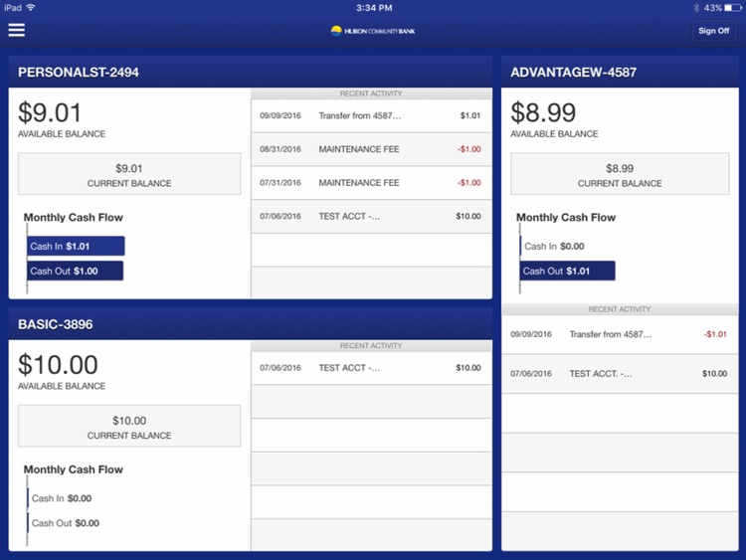The image size is (746, 560).
Task: Tap the Huron Community Bank logo
Action: (373, 31)
